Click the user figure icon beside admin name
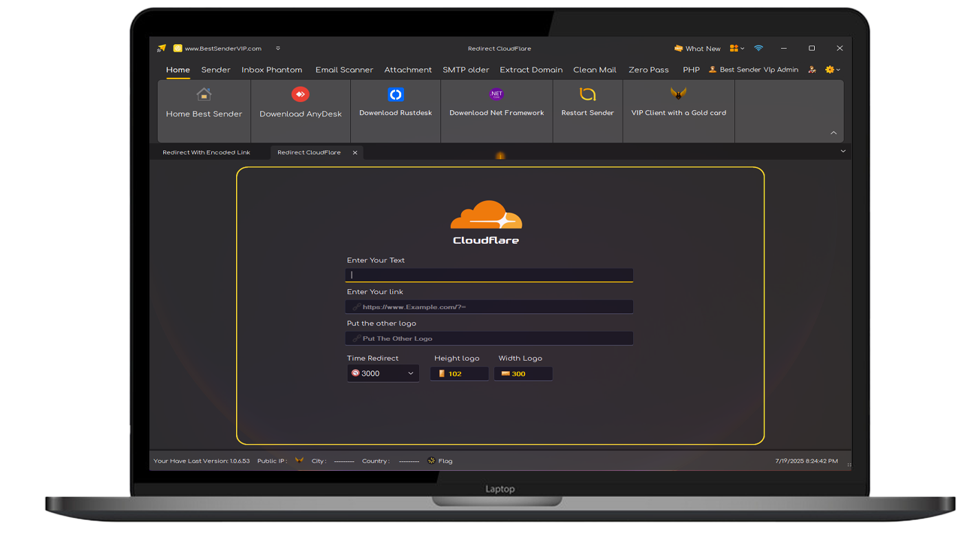Screen dimensions: 980x537 [812, 70]
